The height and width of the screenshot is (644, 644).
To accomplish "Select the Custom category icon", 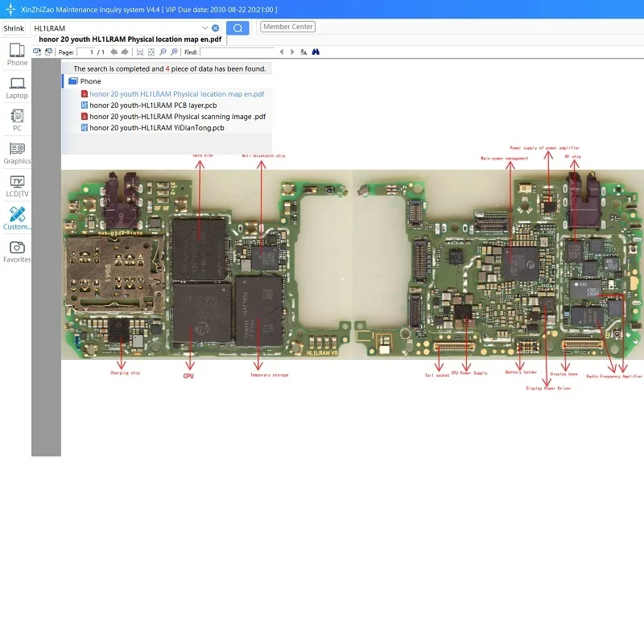I will tap(17, 219).
